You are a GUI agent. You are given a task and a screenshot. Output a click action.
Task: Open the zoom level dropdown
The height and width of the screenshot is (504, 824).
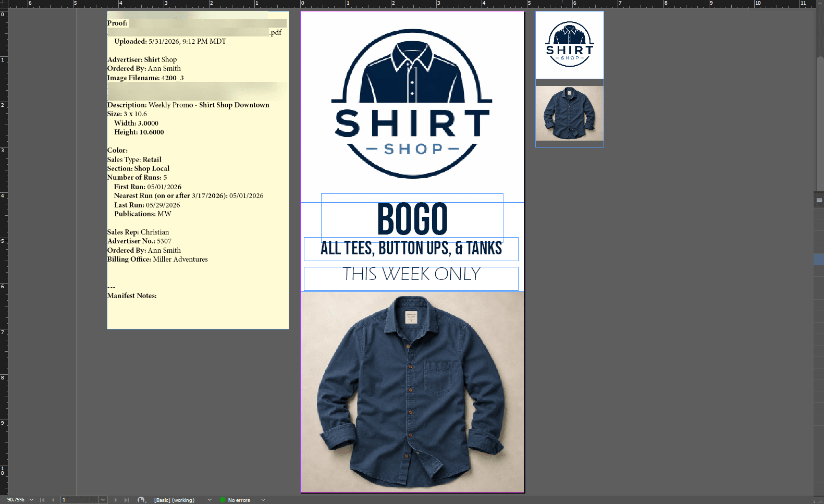click(32, 500)
